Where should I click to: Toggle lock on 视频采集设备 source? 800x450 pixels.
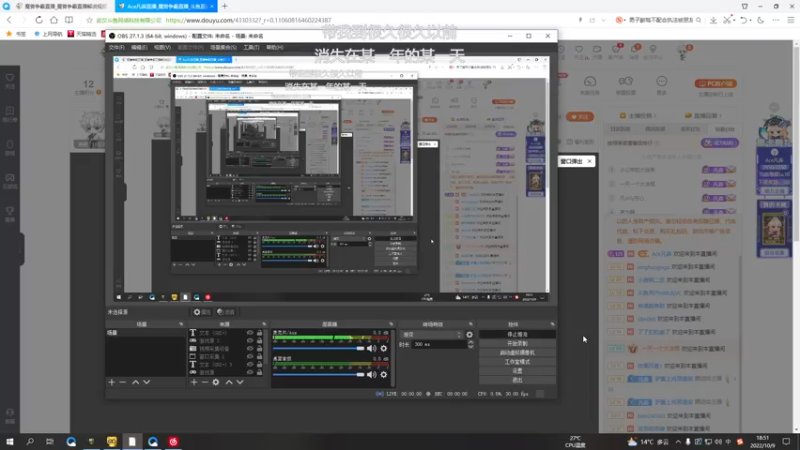pyautogui.click(x=259, y=348)
